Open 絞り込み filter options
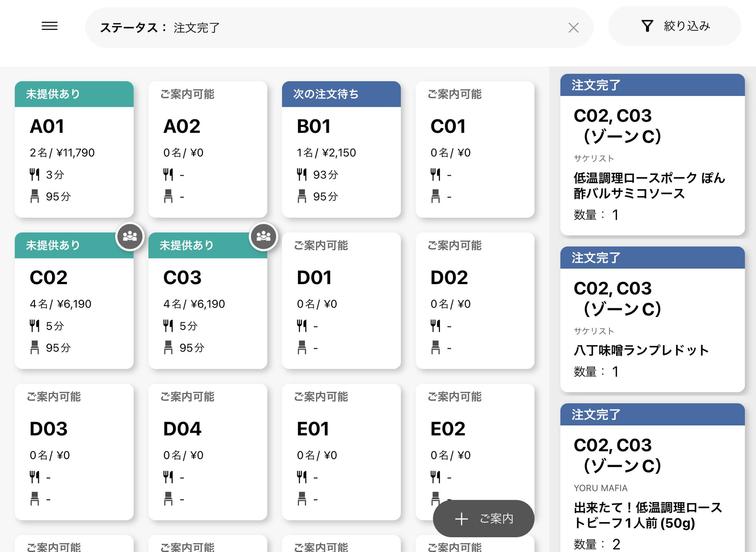 (686, 26)
